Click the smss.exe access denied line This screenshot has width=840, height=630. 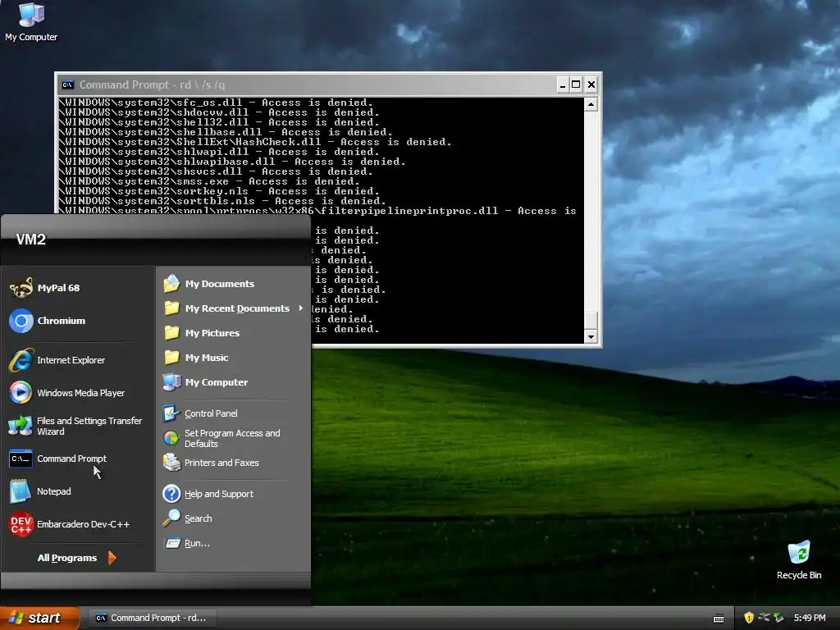point(209,181)
